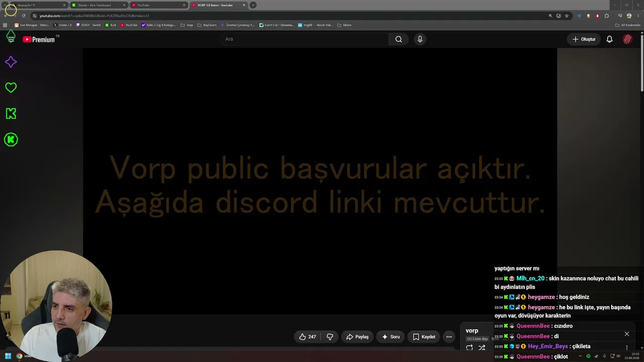Click the green heart sidebar icon
The width and height of the screenshot is (644, 362).
tap(11, 87)
